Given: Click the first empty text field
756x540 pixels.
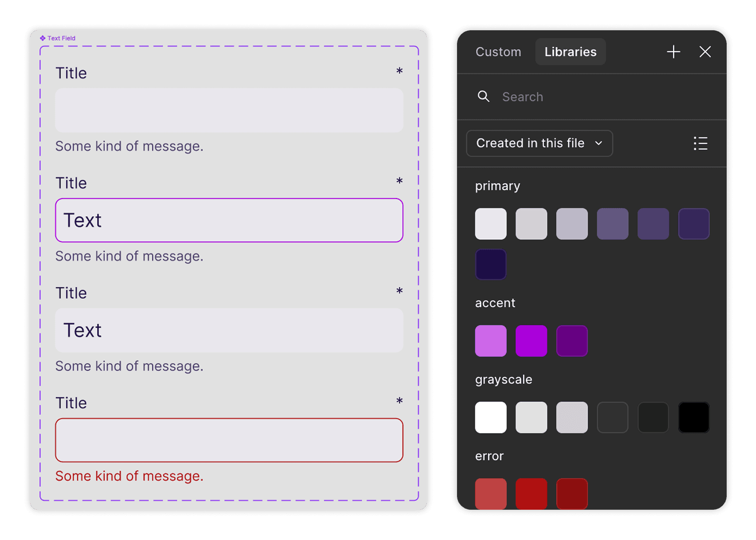Looking at the screenshot, I should (x=229, y=110).
